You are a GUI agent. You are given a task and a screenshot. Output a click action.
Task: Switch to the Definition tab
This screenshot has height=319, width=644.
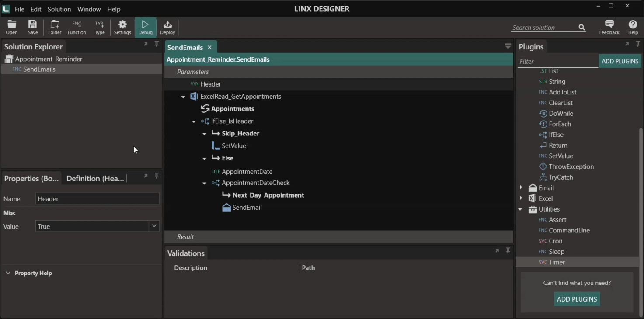click(95, 178)
